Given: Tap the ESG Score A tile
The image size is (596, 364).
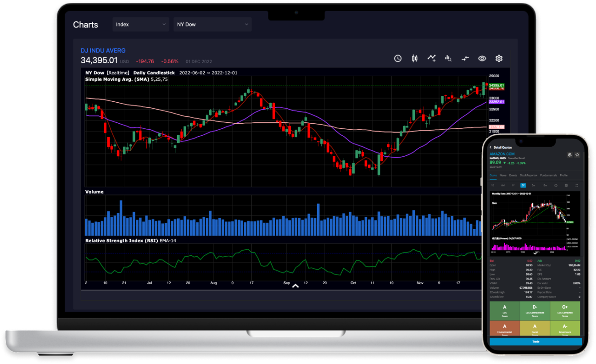Looking at the screenshot, I should point(505,311).
